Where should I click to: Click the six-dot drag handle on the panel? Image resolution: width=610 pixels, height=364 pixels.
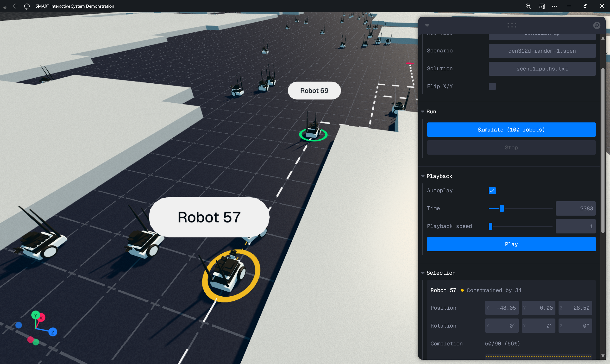click(512, 25)
